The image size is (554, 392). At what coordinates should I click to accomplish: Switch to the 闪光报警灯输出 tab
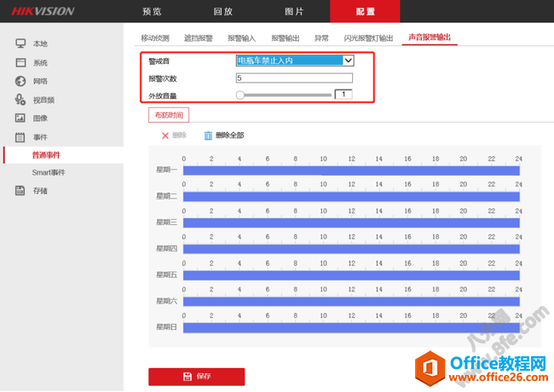368,37
